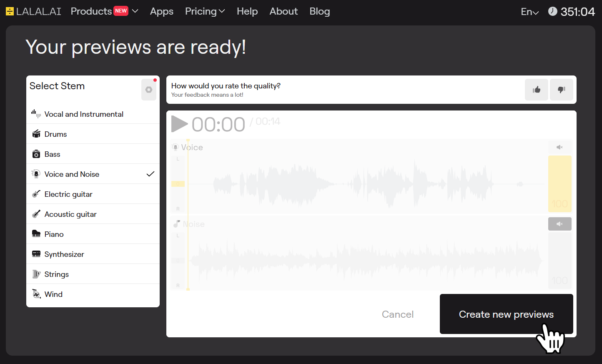Click the thumbs up rating icon
602x364 pixels.
537,90
